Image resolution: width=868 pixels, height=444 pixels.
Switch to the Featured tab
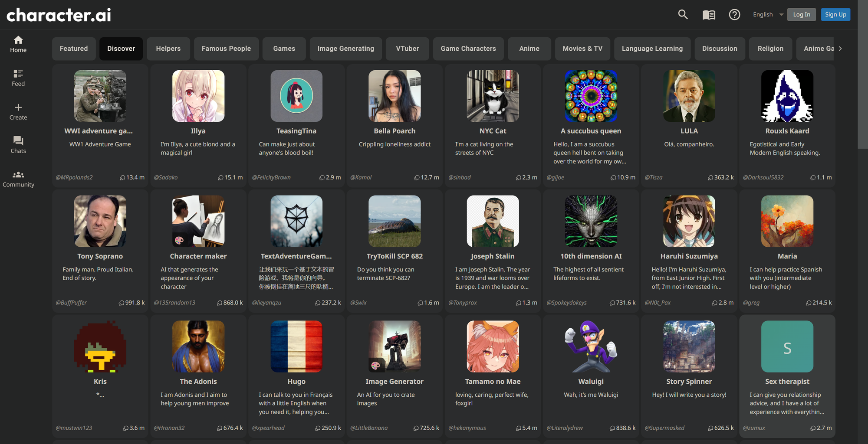pyautogui.click(x=74, y=49)
